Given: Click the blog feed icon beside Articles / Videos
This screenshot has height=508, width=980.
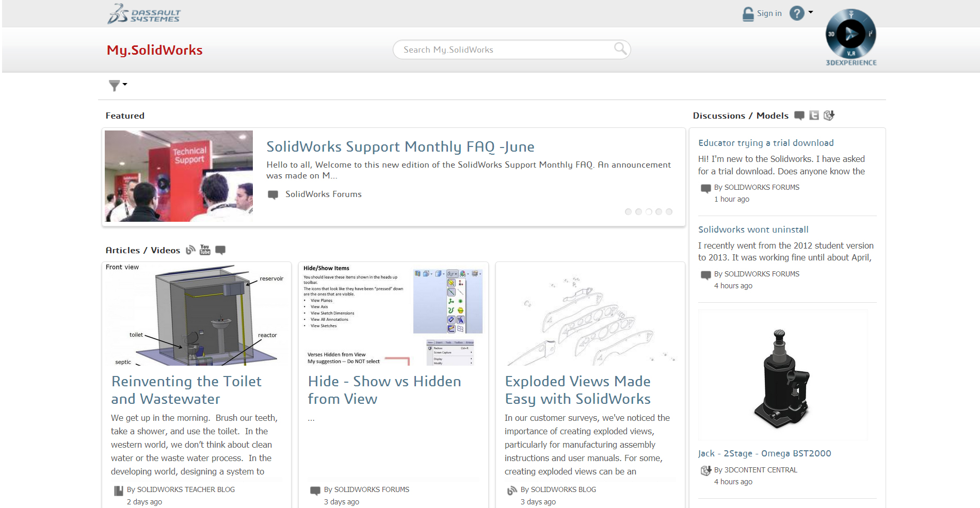Looking at the screenshot, I should pos(190,250).
